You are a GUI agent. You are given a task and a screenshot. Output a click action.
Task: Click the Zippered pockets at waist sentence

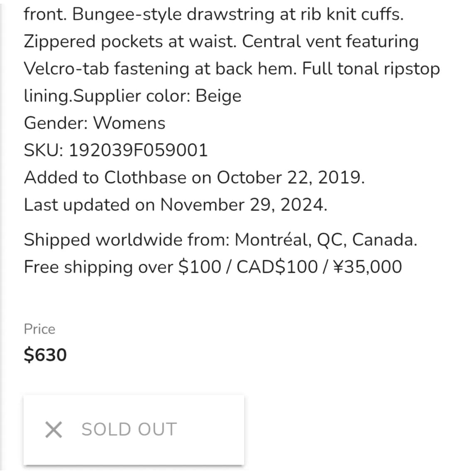(x=130, y=41)
